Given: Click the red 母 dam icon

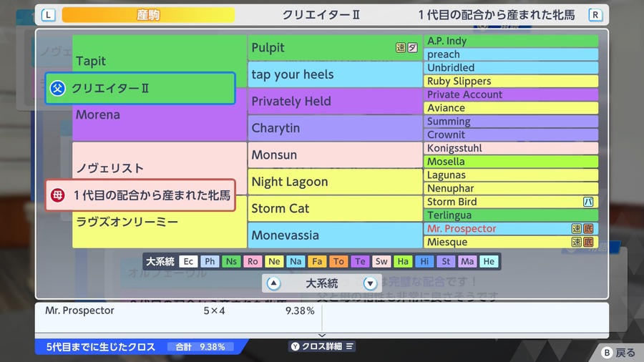Looking at the screenshot, I should point(57,195).
